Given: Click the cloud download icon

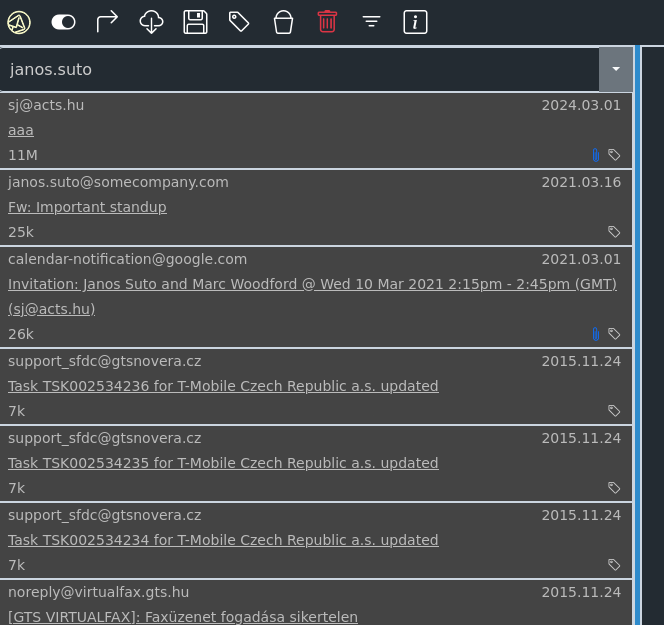Looking at the screenshot, I should pos(151,22).
